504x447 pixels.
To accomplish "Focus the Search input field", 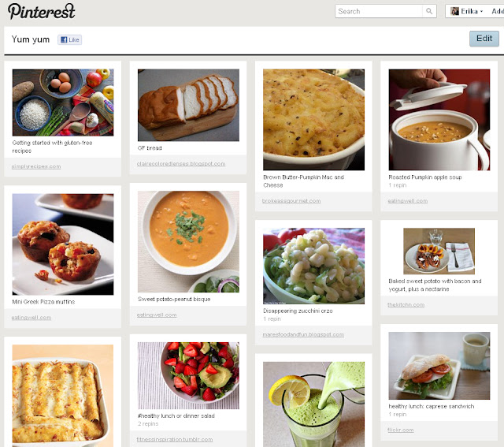I will click(379, 11).
